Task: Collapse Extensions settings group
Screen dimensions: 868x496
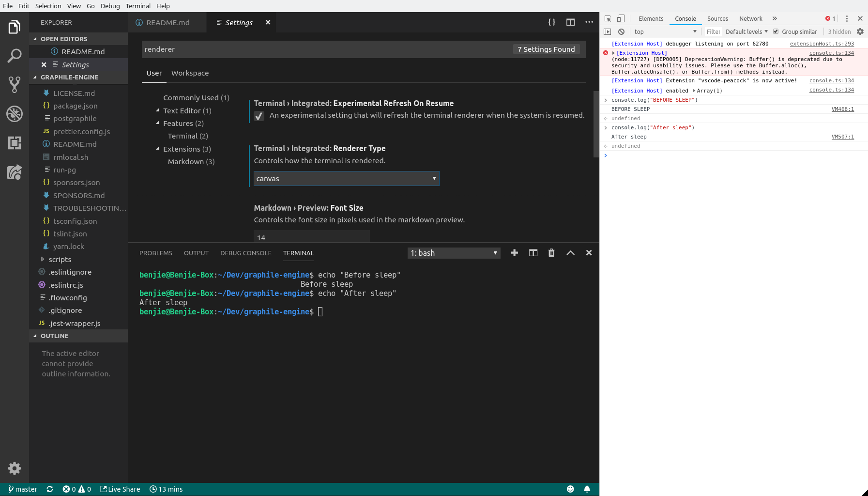Action: (158, 149)
